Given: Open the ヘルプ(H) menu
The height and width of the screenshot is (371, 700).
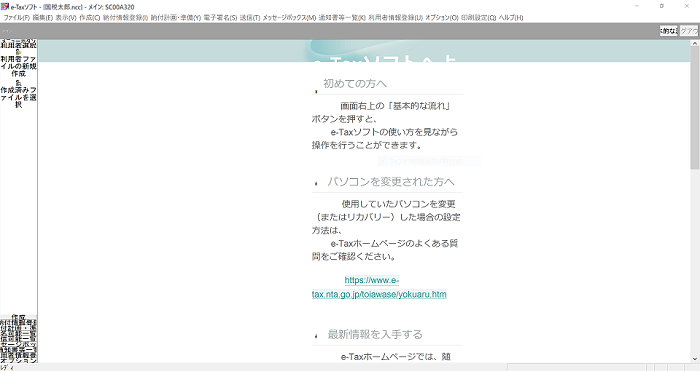Looking at the screenshot, I should pos(511,18).
